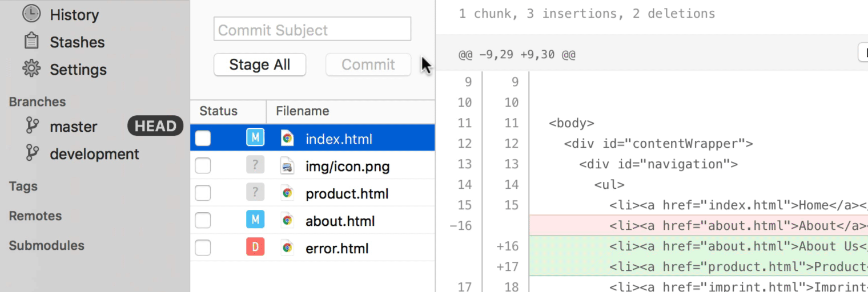The width and height of the screenshot is (868, 292).
Task: Click the modified status badge for index.html
Action: click(255, 138)
